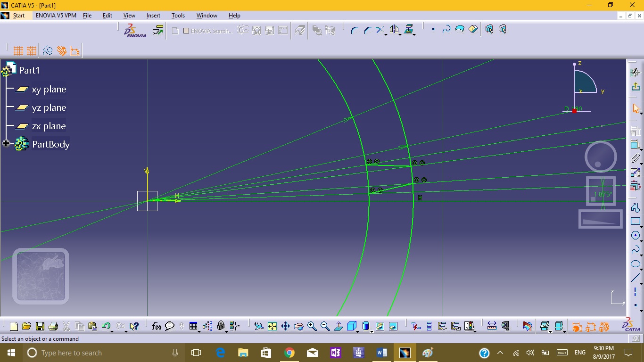Select the Chamfer tool
The image size is (644, 362).
pos(368,30)
